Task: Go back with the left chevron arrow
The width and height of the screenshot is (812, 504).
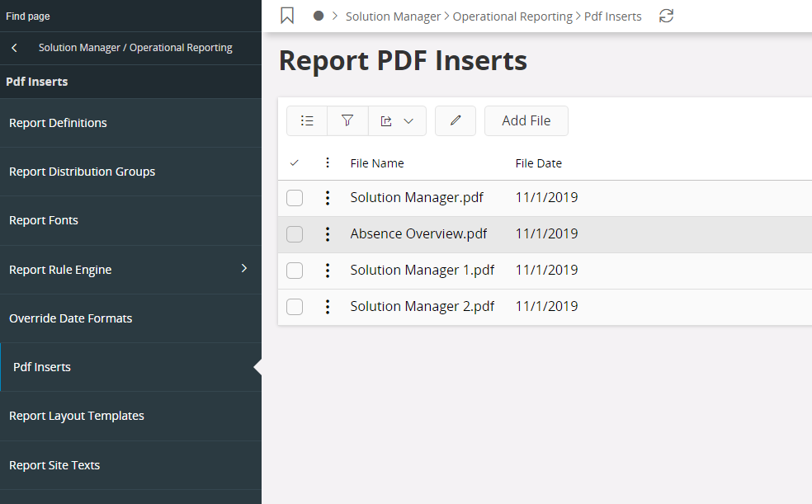Action: (x=15, y=48)
